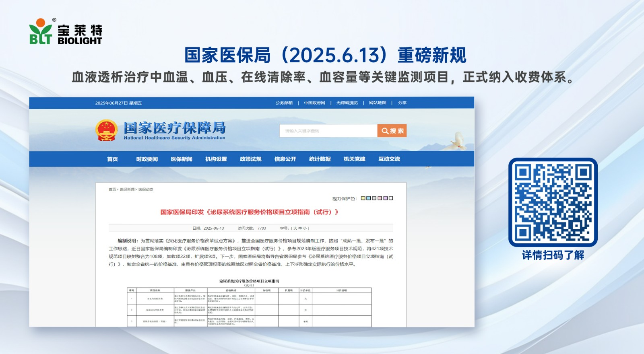Open the 医保新闻 navigation menu

[182, 159]
